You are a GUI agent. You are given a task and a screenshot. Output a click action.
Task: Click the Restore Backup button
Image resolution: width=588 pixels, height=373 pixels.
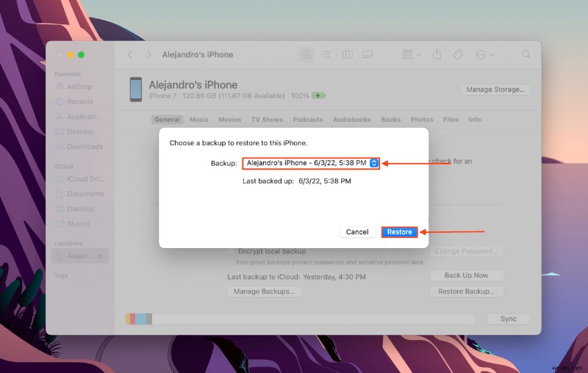466,291
